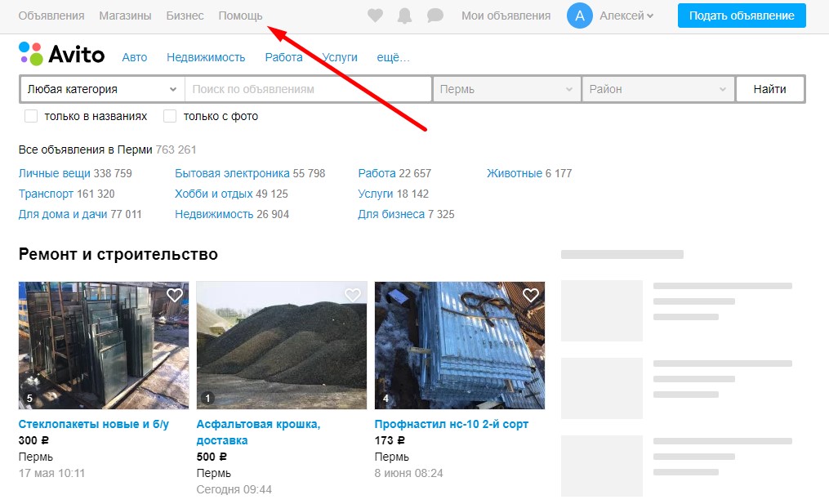Toggle 'только с фото' checkbox
Viewport: 829px width, 504px height.
click(x=170, y=116)
